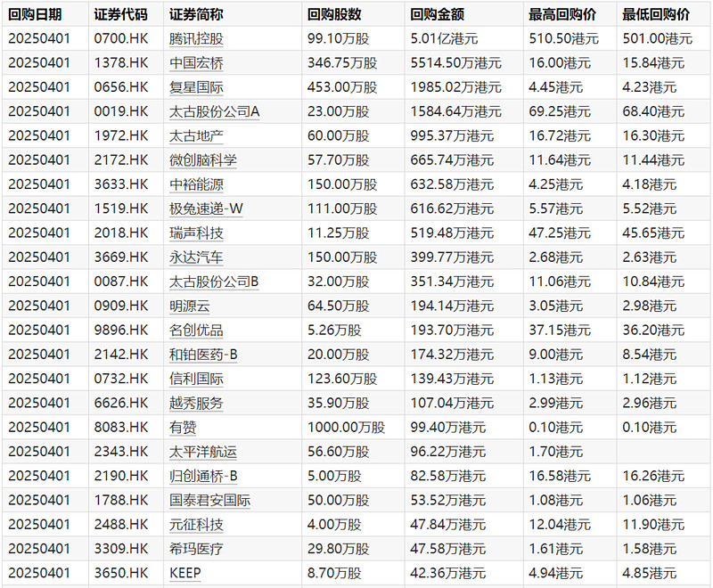Viewport: 713px width, 588px height.
Task: Open the 越秀服务 stock link
Action: pyautogui.click(x=196, y=404)
